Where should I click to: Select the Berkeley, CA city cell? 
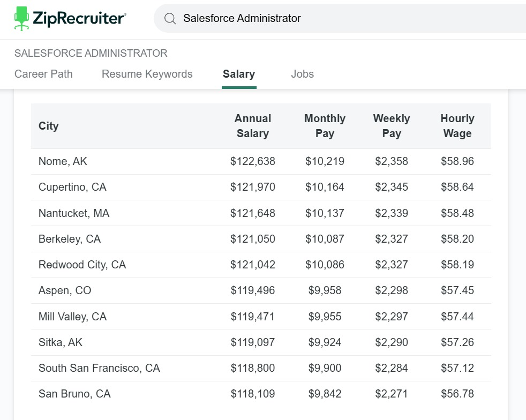[x=70, y=239]
